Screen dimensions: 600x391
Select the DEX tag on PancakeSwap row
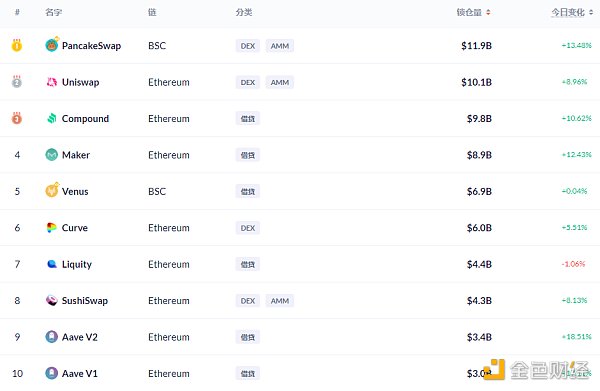[248, 46]
